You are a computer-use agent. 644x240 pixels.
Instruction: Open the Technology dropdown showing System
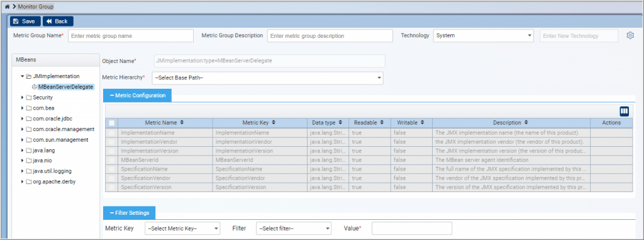click(x=483, y=35)
